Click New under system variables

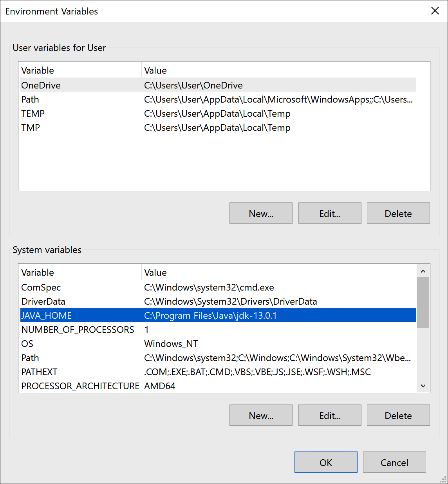(260, 415)
